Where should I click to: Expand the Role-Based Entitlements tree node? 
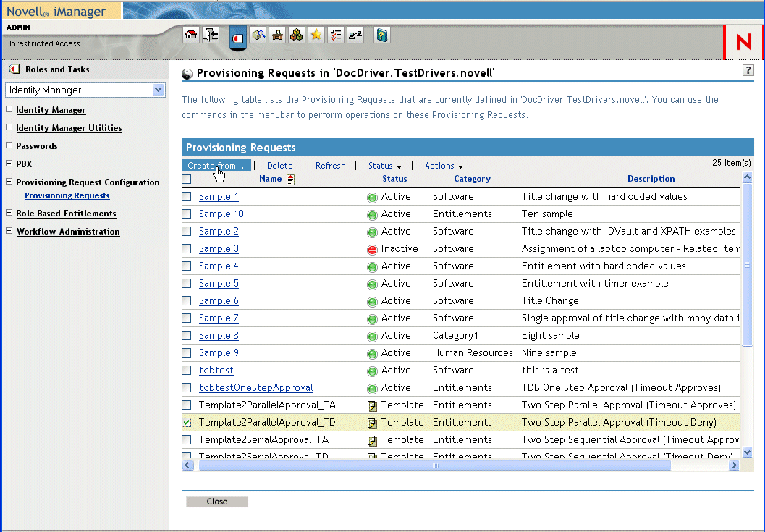[x=9, y=214]
